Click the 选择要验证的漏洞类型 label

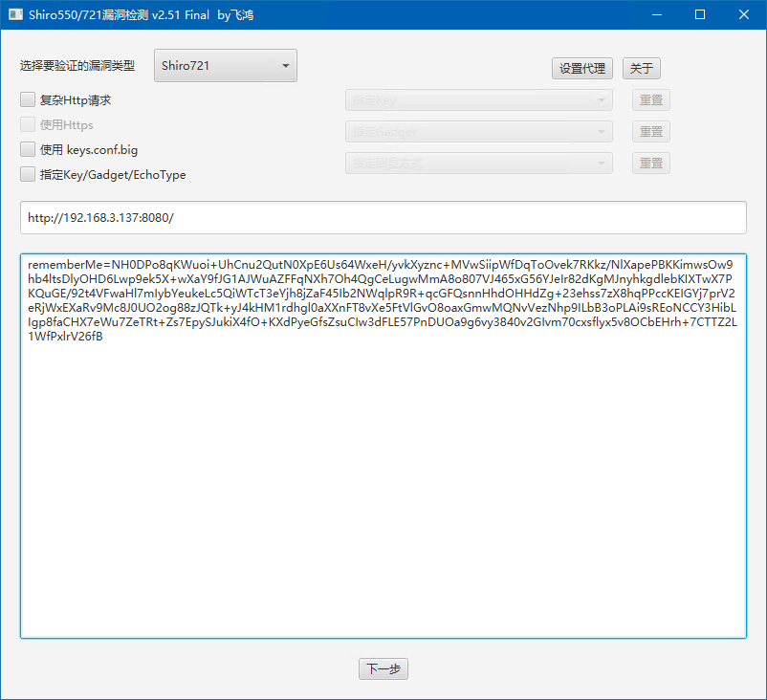[77, 66]
